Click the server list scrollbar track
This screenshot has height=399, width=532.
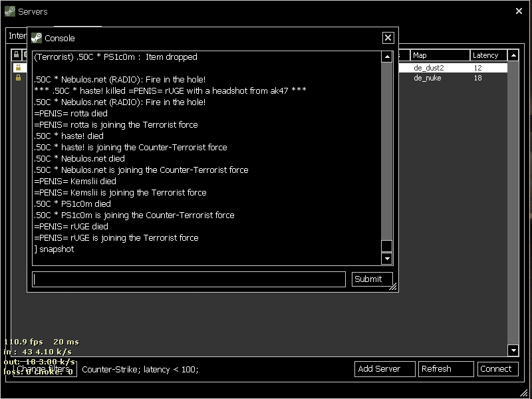[x=513, y=203]
